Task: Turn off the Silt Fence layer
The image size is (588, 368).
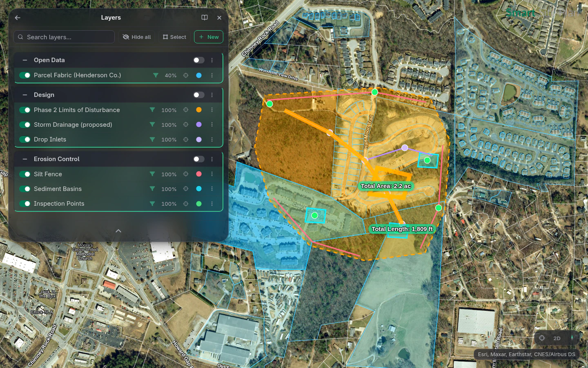Action: (25, 174)
